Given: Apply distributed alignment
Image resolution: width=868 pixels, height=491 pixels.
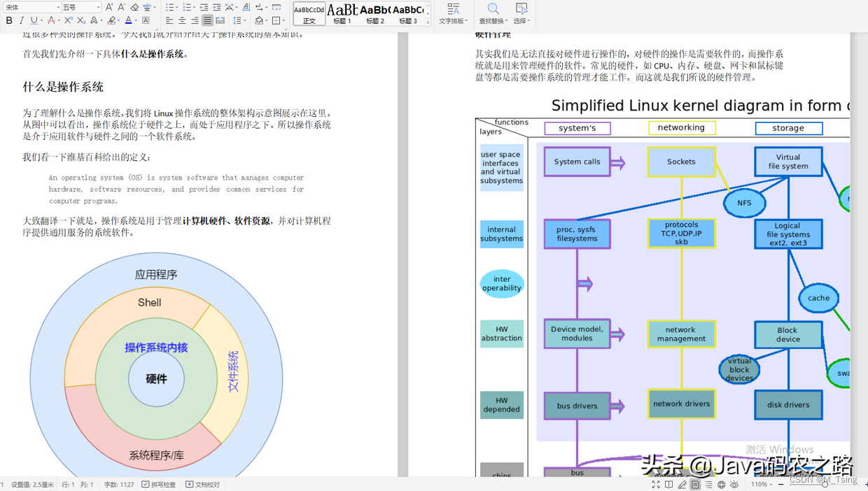Looking at the screenshot, I should click(x=220, y=20).
